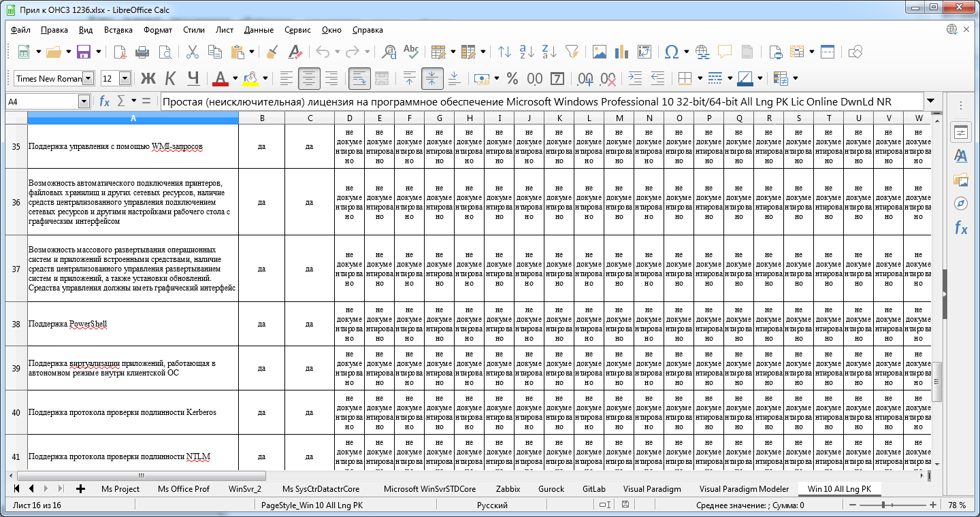This screenshot has width=980, height=517.
Task: Apply the AutoFilter
Action: pyautogui.click(x=572, y=52)
